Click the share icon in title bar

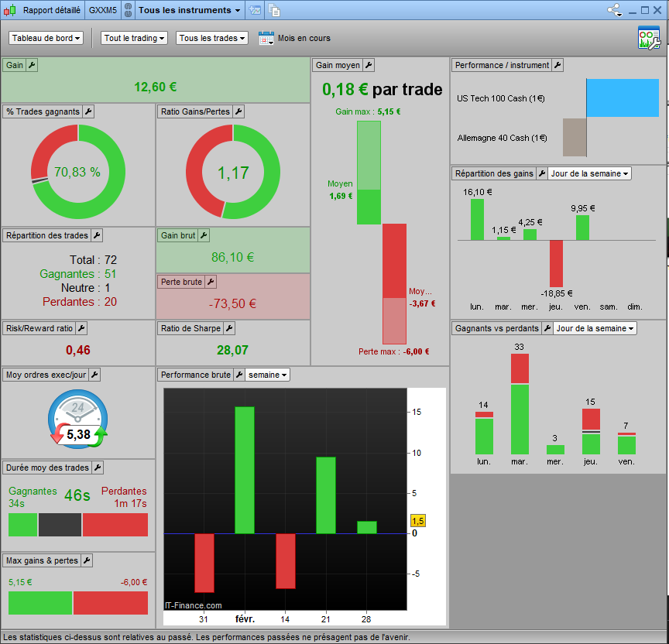(x=614, y=10)
